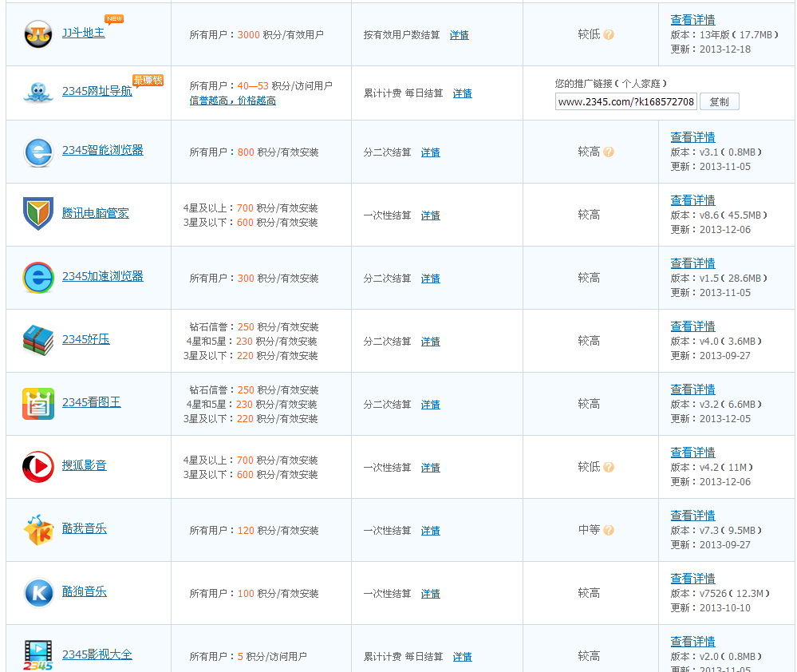Click the 最赚钱 badge on 2345网址导航

(x=148, y=81)
